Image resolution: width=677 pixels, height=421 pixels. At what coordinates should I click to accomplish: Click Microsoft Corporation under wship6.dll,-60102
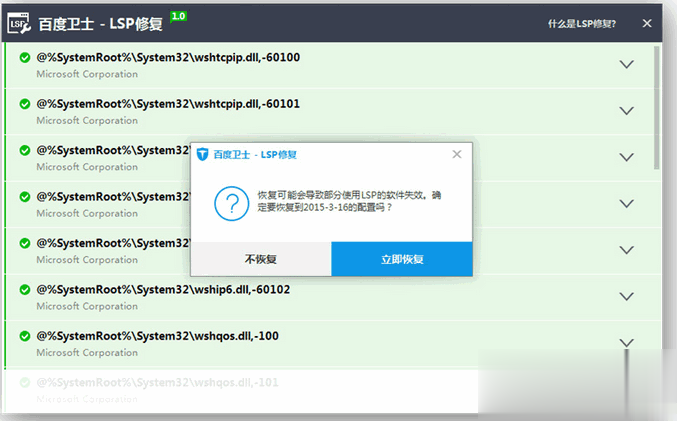(87, 307)
